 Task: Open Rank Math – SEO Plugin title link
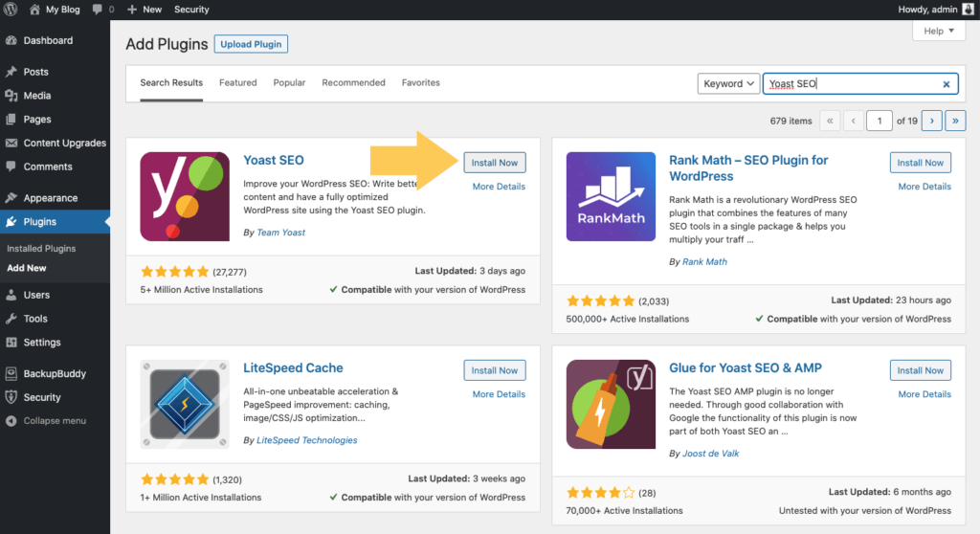(748, 168)
